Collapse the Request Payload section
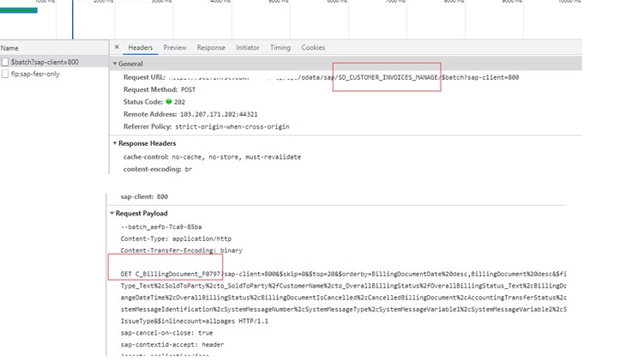The width and height of the screenshot is (644, 363). pyautogui.click(x=112, y=214)
